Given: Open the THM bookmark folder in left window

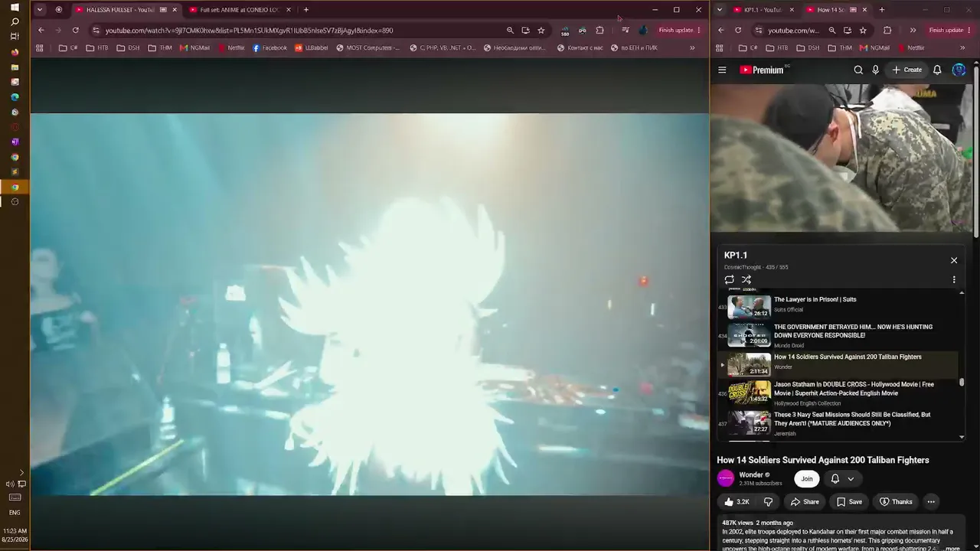Looking at the screenshot, I should tap(160, 48).
